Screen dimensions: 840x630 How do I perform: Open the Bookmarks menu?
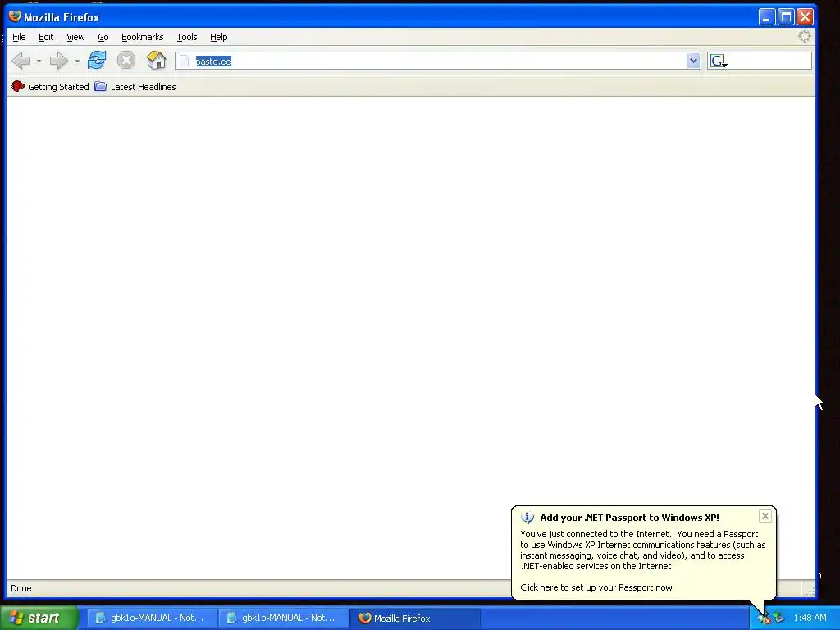click(143, 37)
